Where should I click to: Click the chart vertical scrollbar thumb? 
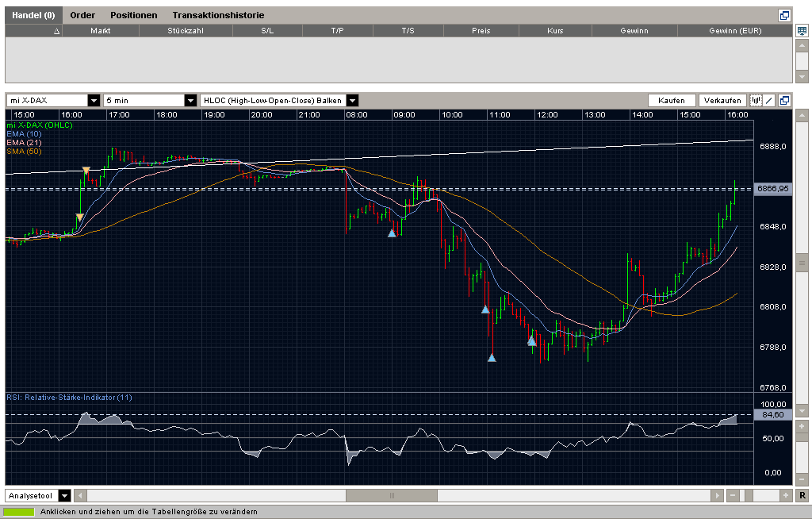tap(802, 263)
